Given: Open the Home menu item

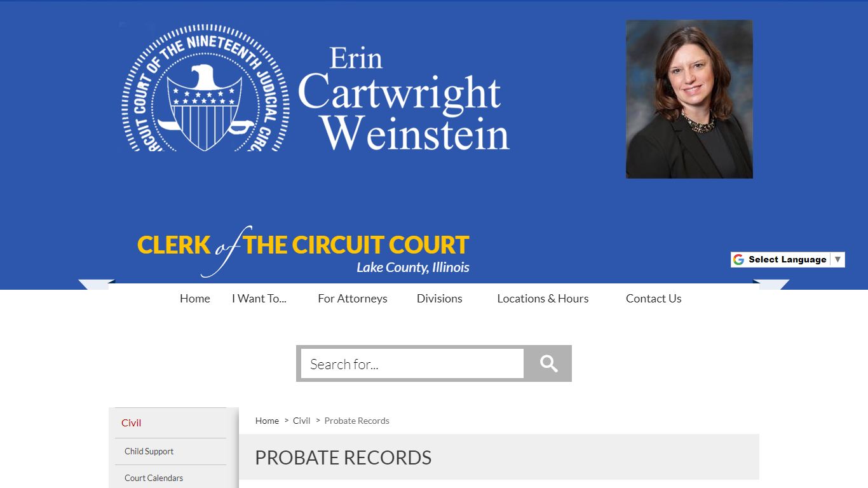Looking at the screenshot, I should click(x=194, y=298).
